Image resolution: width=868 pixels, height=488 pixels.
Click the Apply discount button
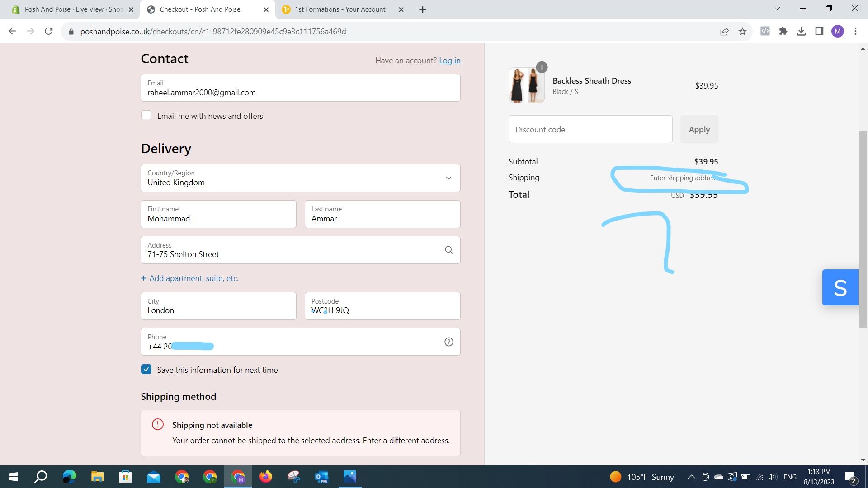pos(699,130)
